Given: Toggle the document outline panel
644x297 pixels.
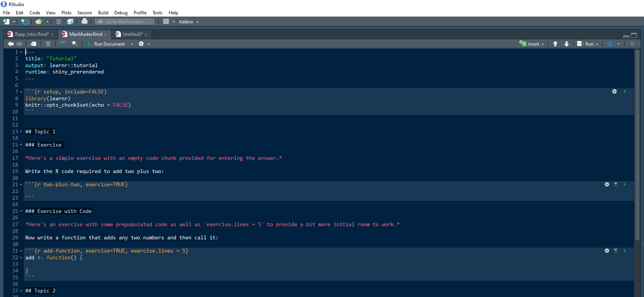Looking at the screenshot, I should (x=632, y=44).
